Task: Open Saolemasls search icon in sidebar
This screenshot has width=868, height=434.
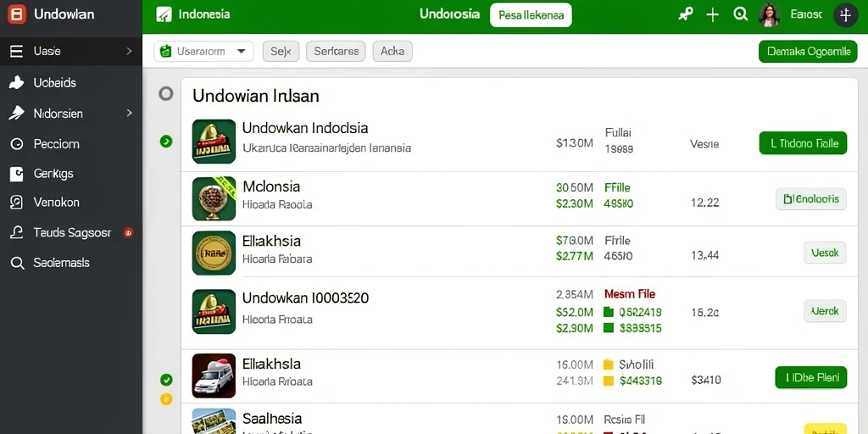Action: click(17, 263)
